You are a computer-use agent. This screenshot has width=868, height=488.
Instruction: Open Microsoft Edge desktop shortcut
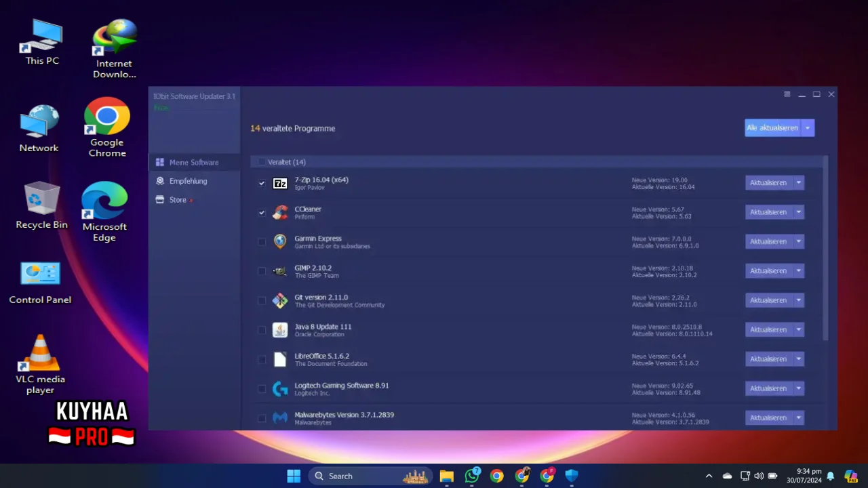coord(104,211)
